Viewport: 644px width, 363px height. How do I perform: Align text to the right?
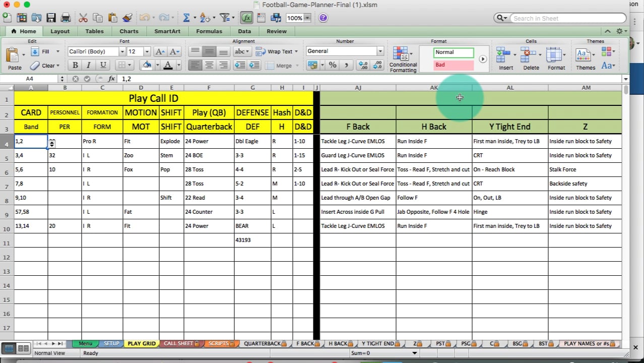click(x=223, y=65)
